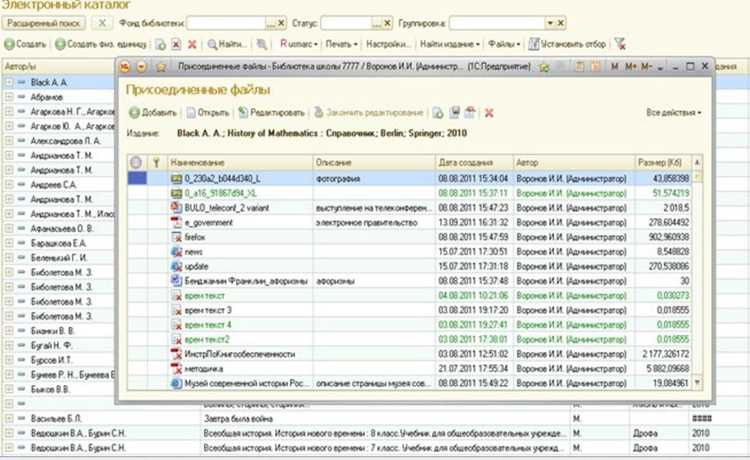Clear the Фонд библиотеки field
Viewport: 750px width, 460px height.
click(281, 23)
